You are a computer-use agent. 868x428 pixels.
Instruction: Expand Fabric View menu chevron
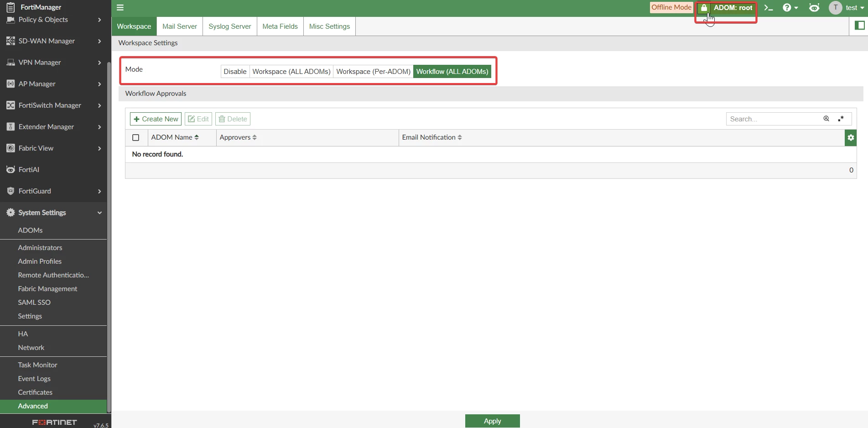click(x=99, y=148)
